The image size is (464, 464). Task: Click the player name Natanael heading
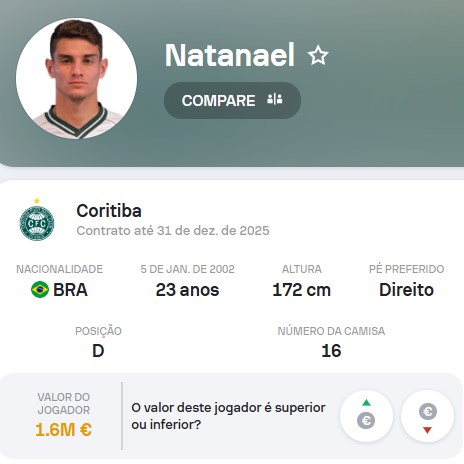click(230, 55)
